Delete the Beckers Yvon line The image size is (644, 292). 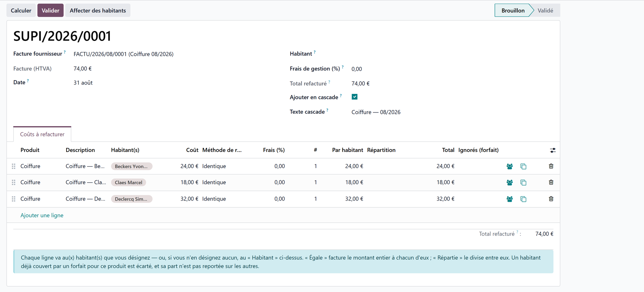tap(551, 166)
